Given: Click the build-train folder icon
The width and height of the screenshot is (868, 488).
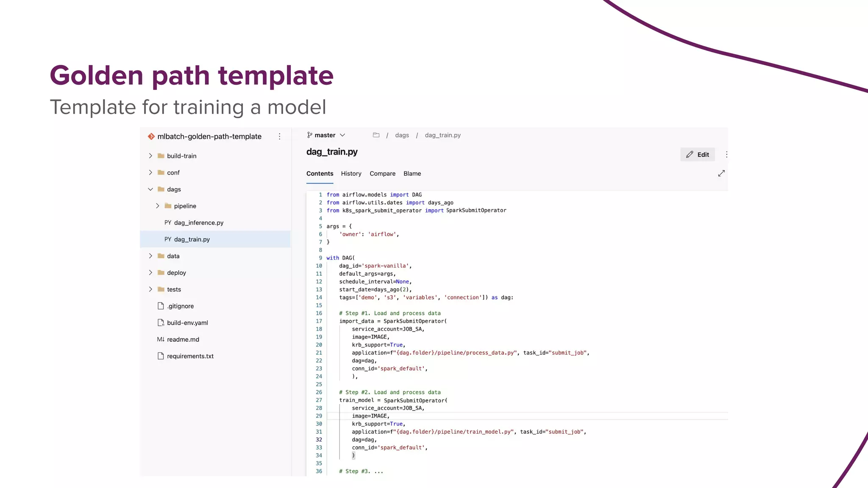Looking at the screenshot, I should [161, 156].
